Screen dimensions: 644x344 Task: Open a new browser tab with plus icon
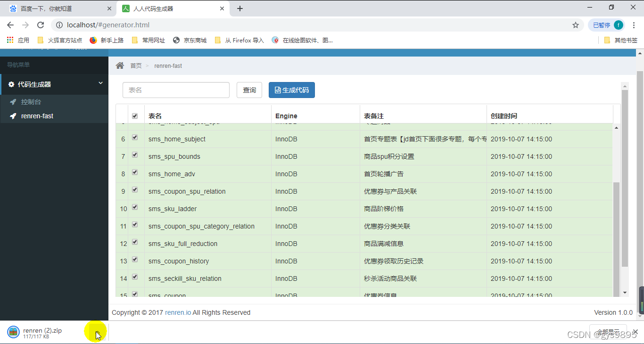click(x=240, y=8)
